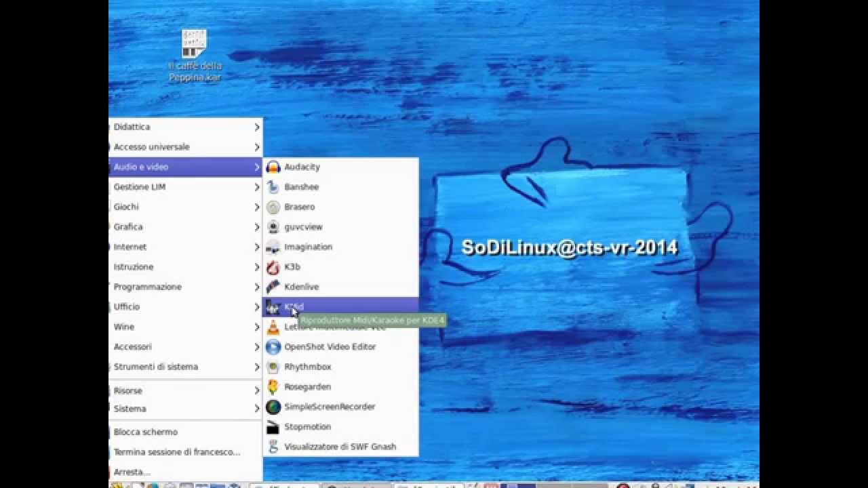Image resolution: width=868 pixels, height=488 pixels.
Task: Expand the Accesso universale submenu arrow
Action: tap(257, 147)
